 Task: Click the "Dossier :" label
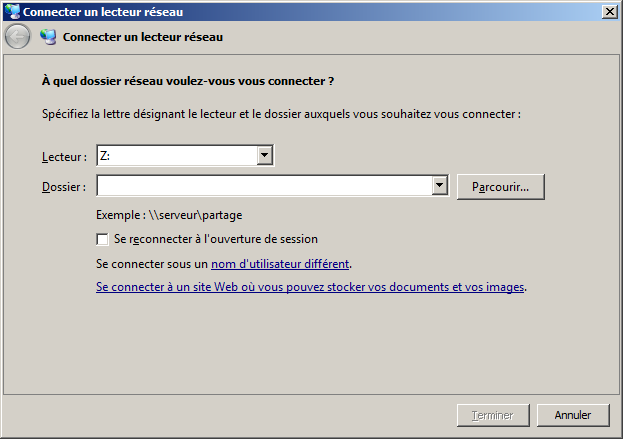pos(64,187)
